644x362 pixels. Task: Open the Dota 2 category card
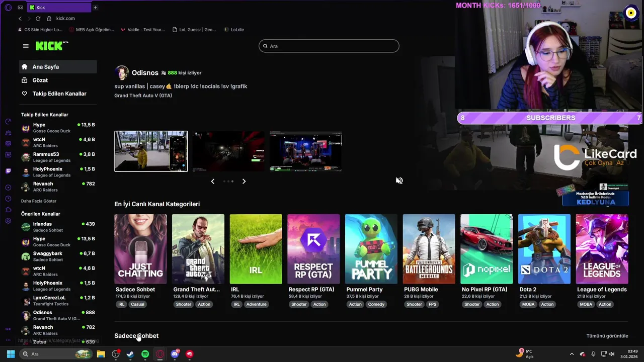pyautogui.click(x=544, y=249)
